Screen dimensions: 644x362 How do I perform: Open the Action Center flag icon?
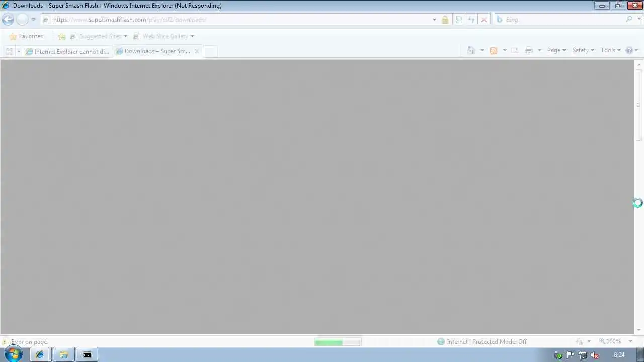[571, 355]
